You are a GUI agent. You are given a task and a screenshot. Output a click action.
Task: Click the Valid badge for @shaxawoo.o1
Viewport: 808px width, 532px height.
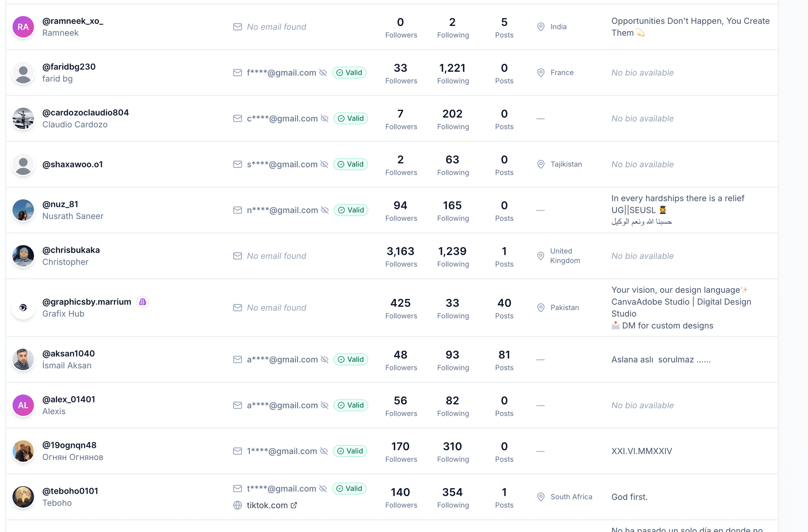click(x=351, y=164)
